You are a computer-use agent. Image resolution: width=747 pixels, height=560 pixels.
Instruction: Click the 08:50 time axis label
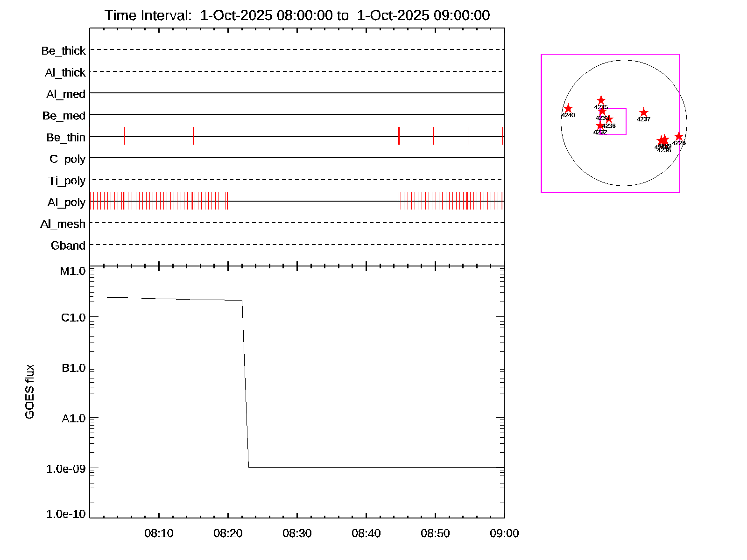(x=435, y=533)
